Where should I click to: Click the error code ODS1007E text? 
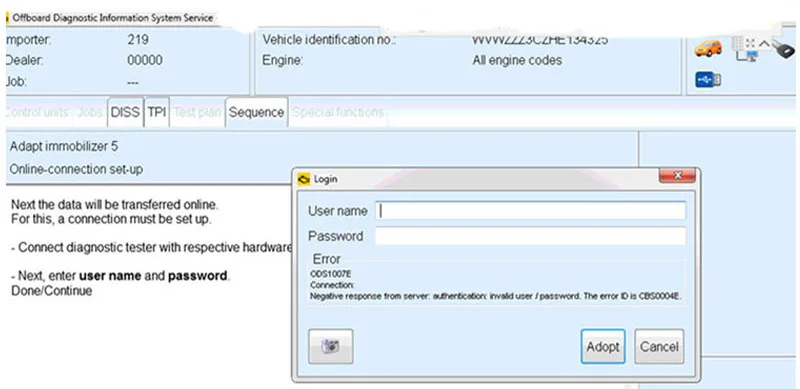pos(331,274)
